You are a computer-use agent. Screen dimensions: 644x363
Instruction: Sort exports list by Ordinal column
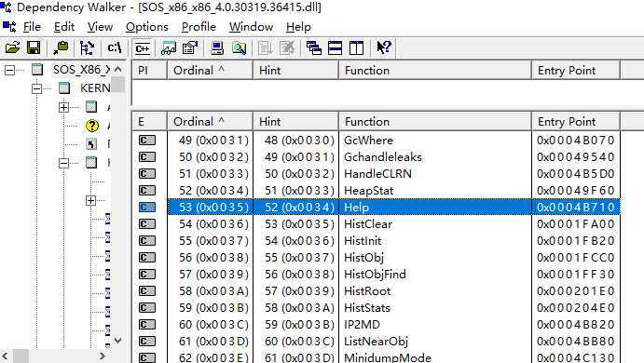click(x=210, y=121)
